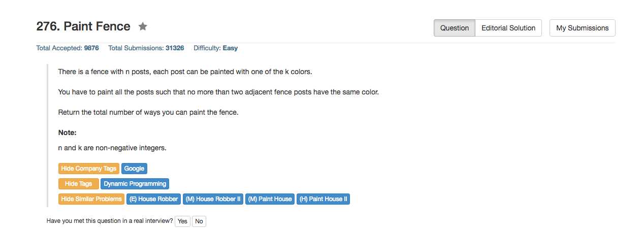Star the Paint Fence problem as favorite

click(x=143, y=26)
